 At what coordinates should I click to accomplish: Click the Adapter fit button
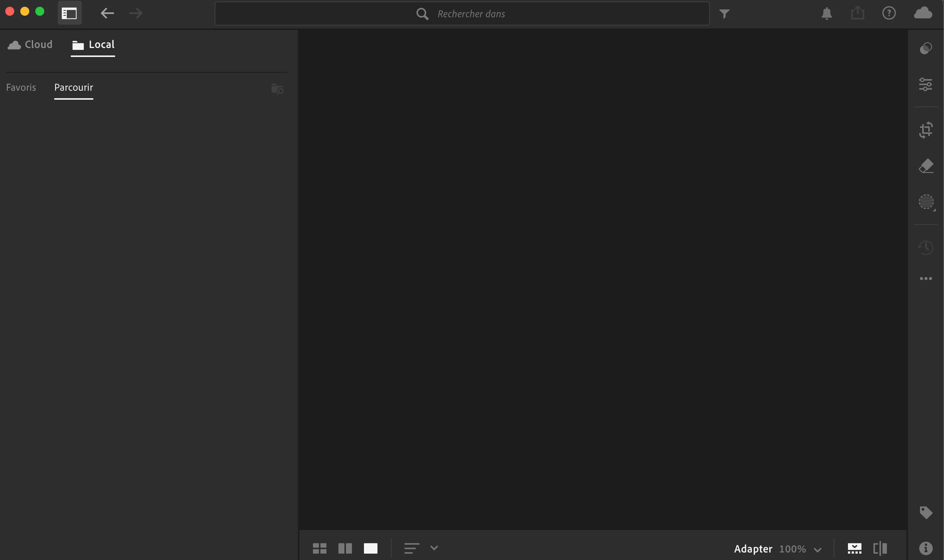click(x=753, y=549)
